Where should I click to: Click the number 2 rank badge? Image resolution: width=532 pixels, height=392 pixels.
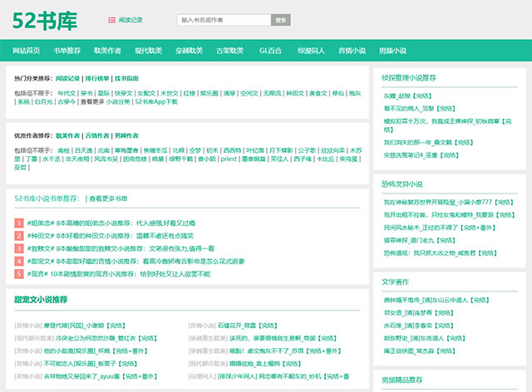[x=19, y=235]
